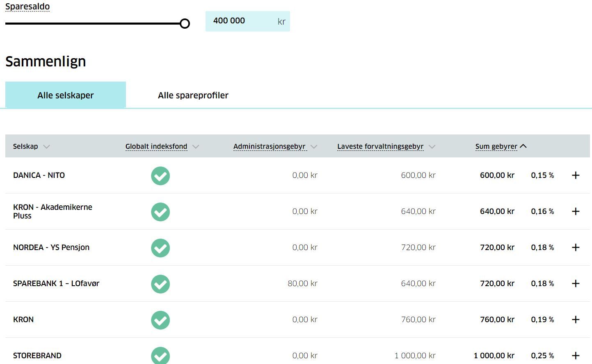Expand STOREBRAND row with plus icon

pyautogui.click(x=576, y=355)
